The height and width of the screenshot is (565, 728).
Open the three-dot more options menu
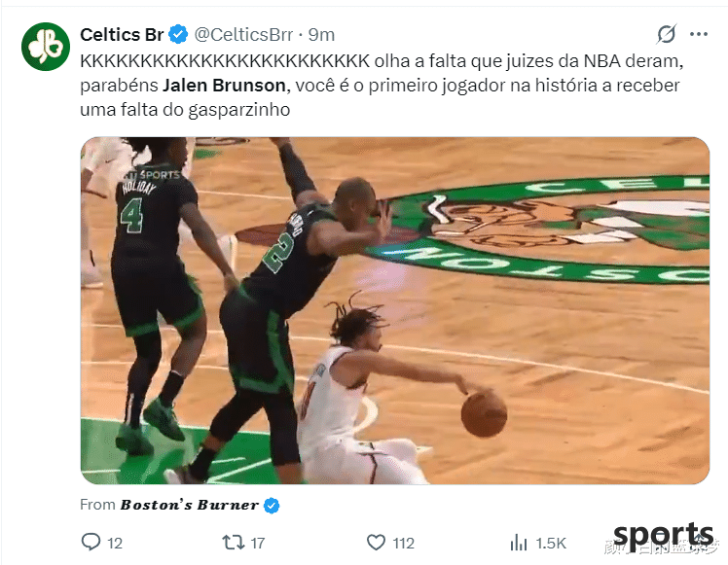698,34
